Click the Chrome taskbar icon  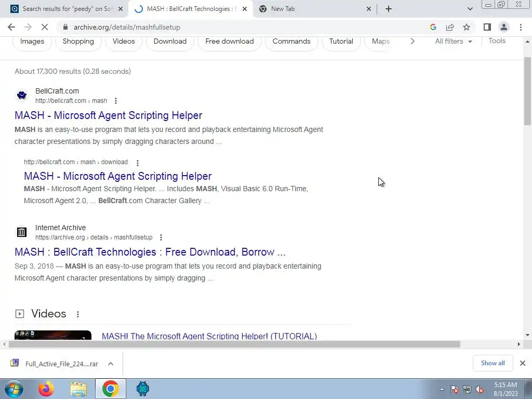pos(111,389)
